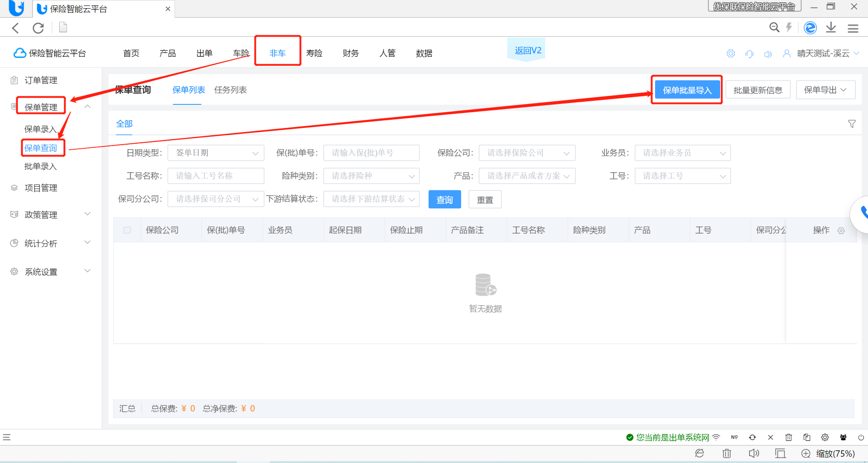Click the 查询 search button
Viewport: 868px width, 463px height.
[x=445, y=199]
